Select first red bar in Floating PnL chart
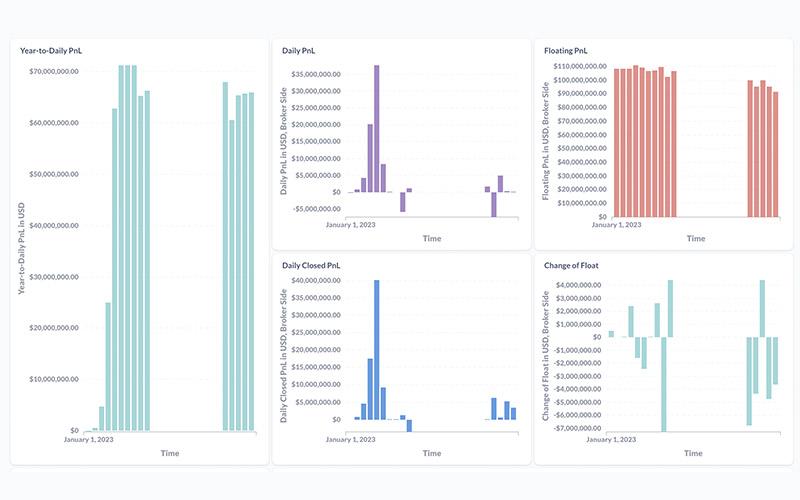800x500 pixels. point(617,143)
